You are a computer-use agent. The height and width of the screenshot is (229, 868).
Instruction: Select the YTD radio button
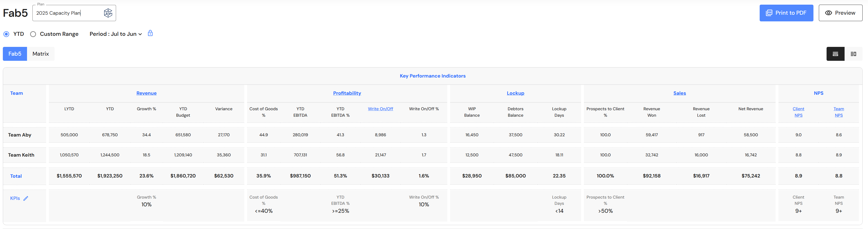[x=6, y=34]
